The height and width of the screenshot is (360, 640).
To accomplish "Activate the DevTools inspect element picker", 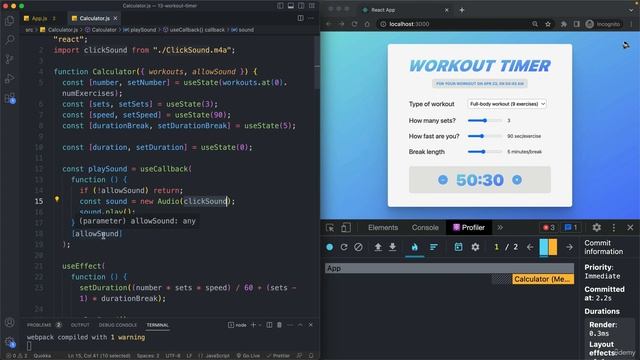I will pyautogui.click(x=330, y=228).
